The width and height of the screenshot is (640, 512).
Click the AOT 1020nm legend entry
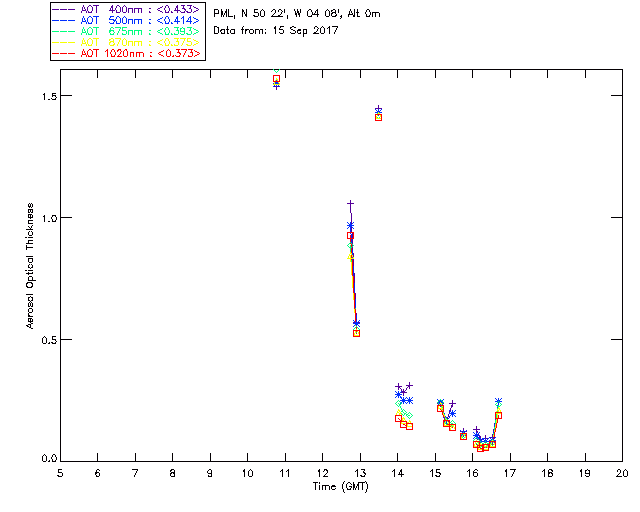pyautogui.click(x=127, y=53)
